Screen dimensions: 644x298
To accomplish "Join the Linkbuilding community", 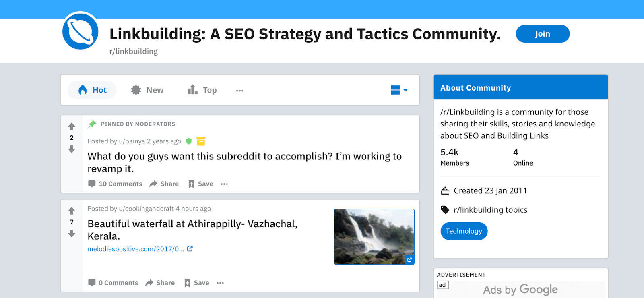I will coord(542,34).
